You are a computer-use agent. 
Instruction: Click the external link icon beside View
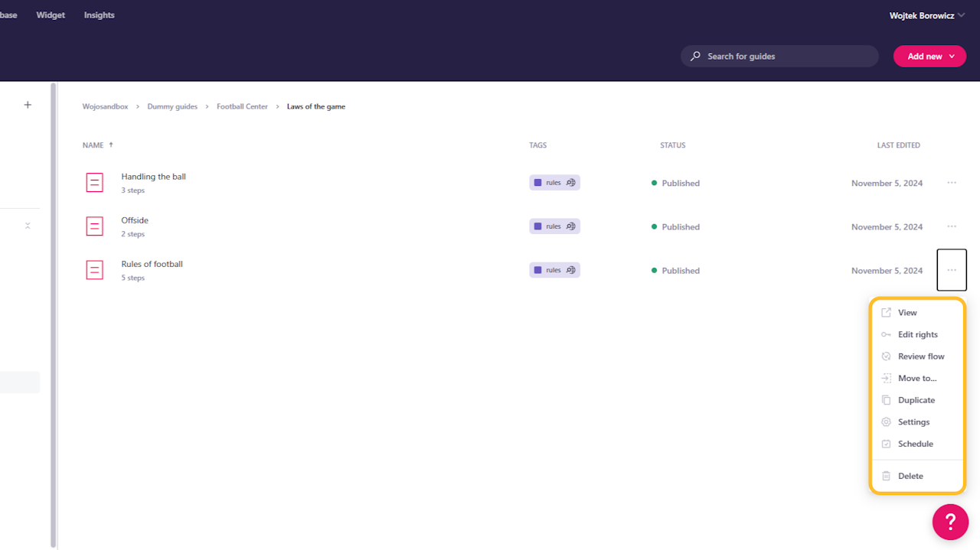click(887, 312)
